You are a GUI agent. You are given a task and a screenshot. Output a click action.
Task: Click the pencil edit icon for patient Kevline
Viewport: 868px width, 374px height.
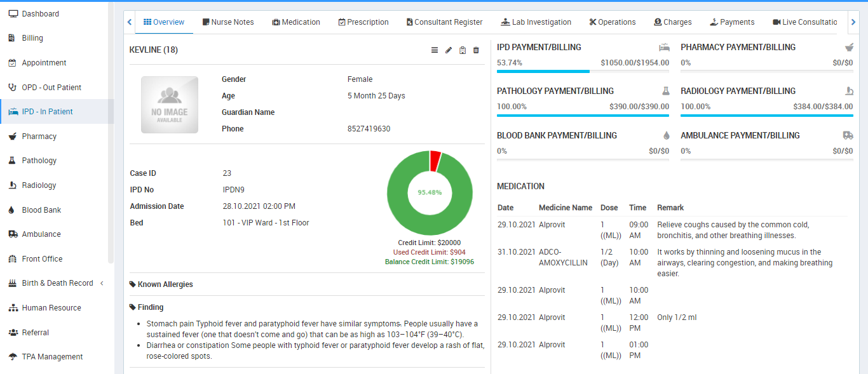pos(449,50)
